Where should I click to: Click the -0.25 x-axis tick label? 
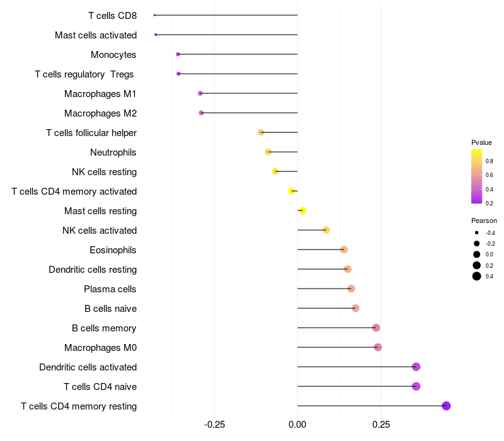(214, 425)
